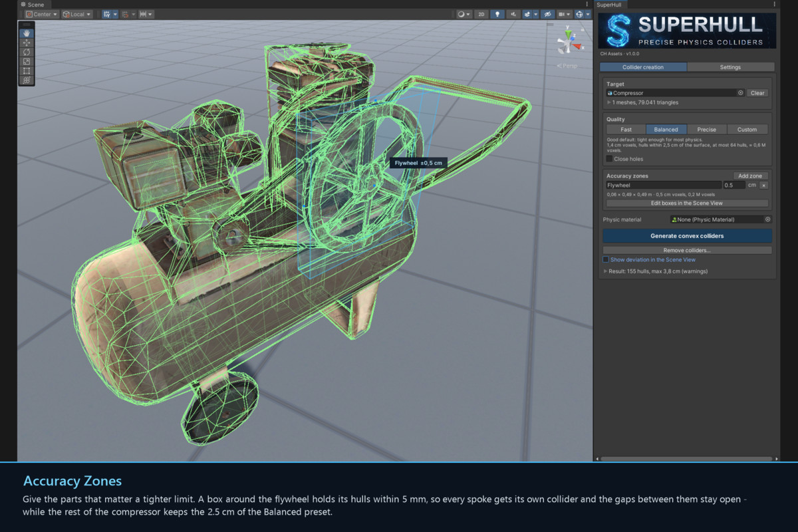The width and height of the screenshot is (798, 532).
Task: Open the Scene tab options menu
Action: [587, 4]
